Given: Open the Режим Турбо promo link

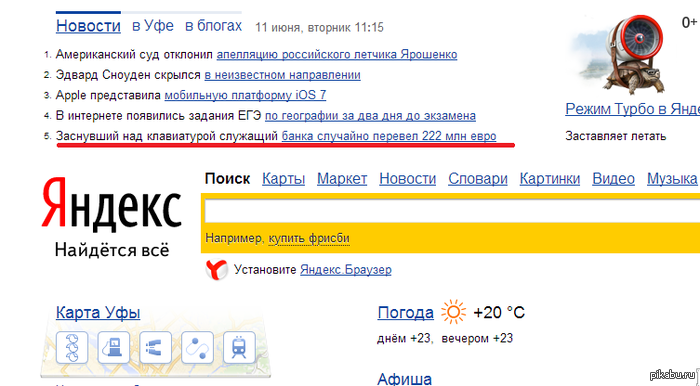Looking at the screenshot, I should click(633, 109).
